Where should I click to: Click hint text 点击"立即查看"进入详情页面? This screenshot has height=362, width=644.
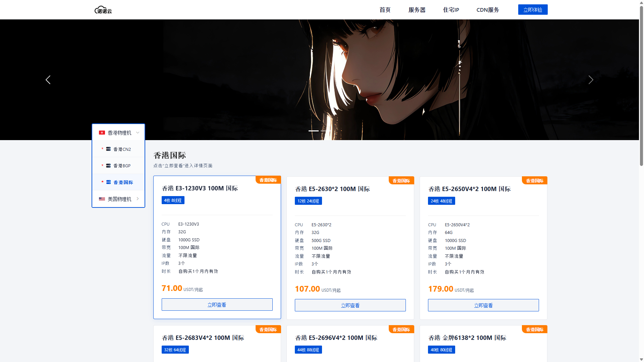183,166
